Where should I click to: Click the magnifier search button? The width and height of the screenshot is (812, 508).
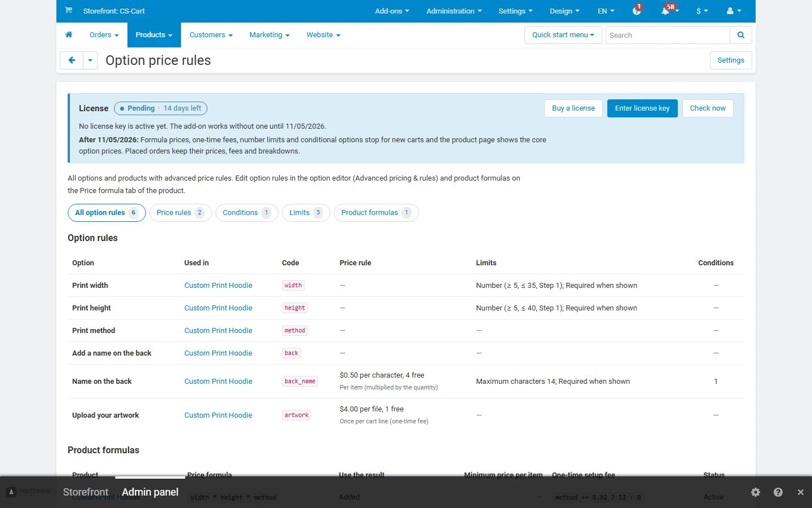(741, 35)
